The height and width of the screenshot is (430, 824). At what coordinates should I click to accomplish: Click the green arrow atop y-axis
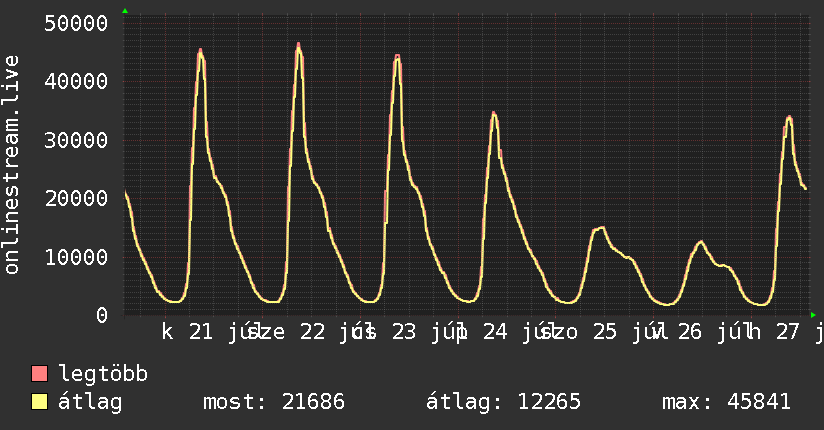[125, 11]
